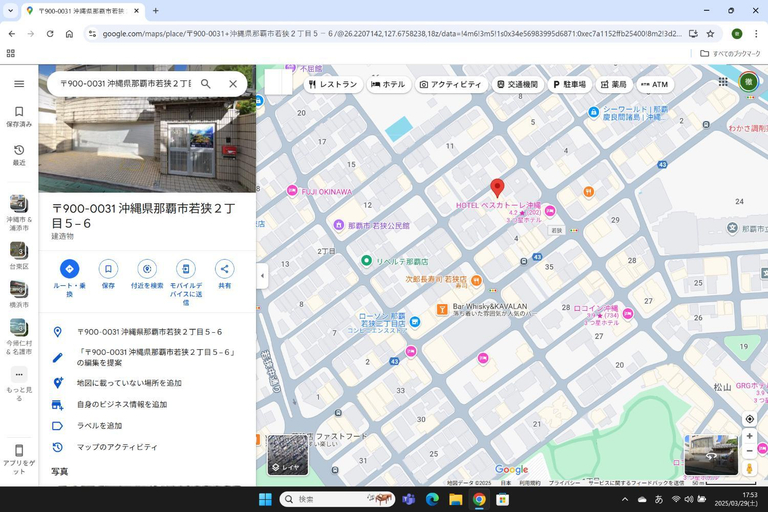Open the 沖縄市 & 浦添市 recent item
Screen dimensions: 768x512
[x=19, y=213]
